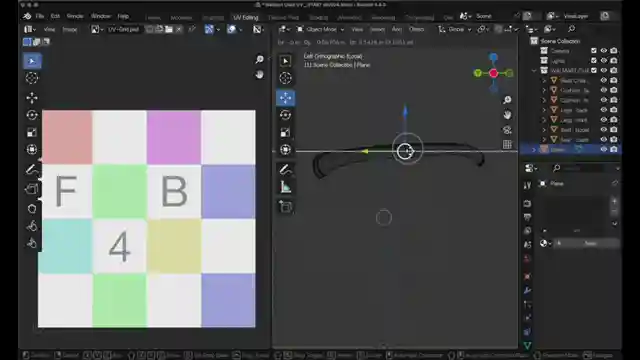The width and height of the screenshot is (640, 360).
Task: Click the red X axis on navigation gizmo
Action: tap(493, 73)
